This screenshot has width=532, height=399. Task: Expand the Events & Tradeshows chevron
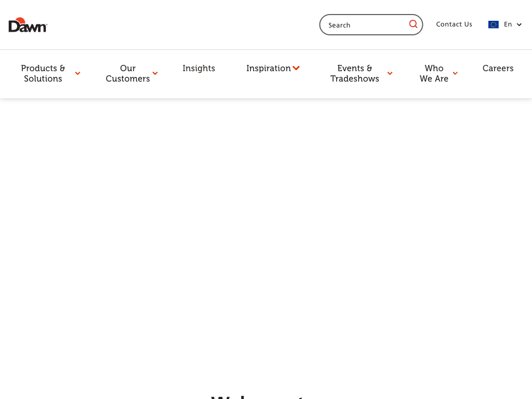point(390,74)
